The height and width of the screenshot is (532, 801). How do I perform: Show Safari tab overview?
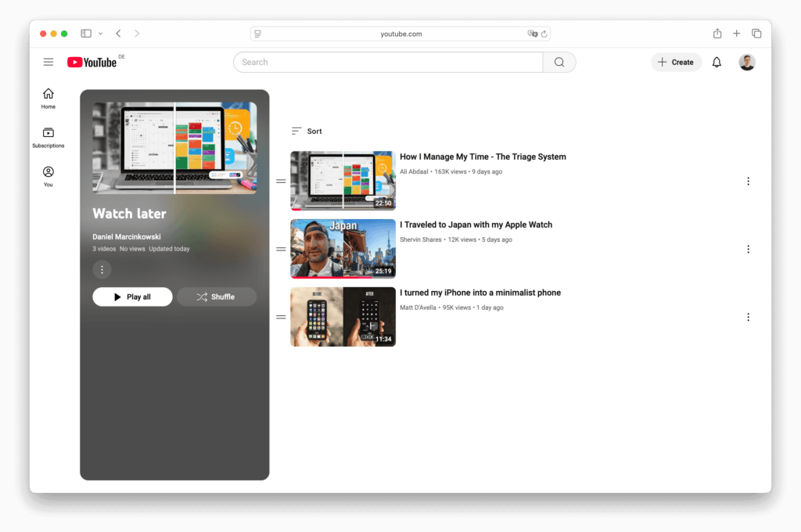(756, 34)
